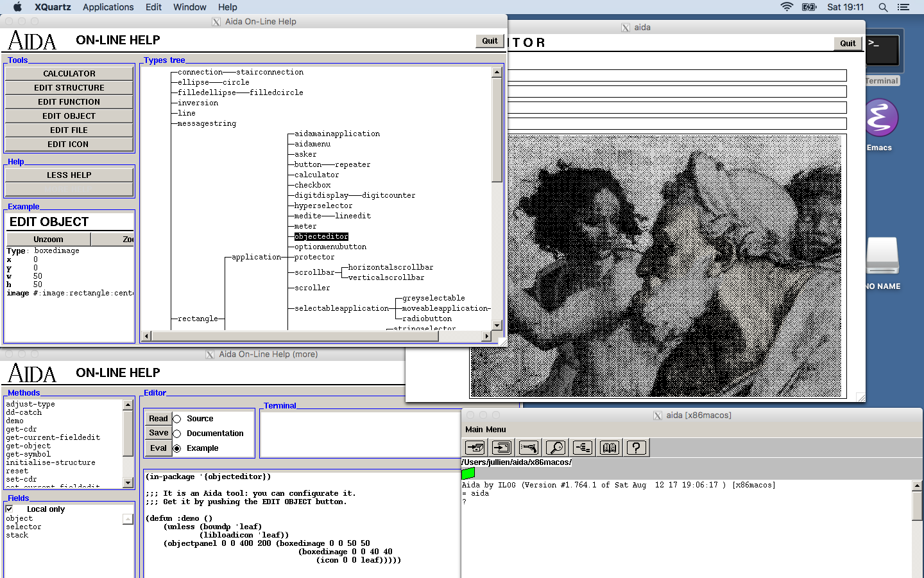Image resolution: width=924 pixels, height=578 pixels.
Task: Select 'get-object' in Methods list
Action: 28,446
